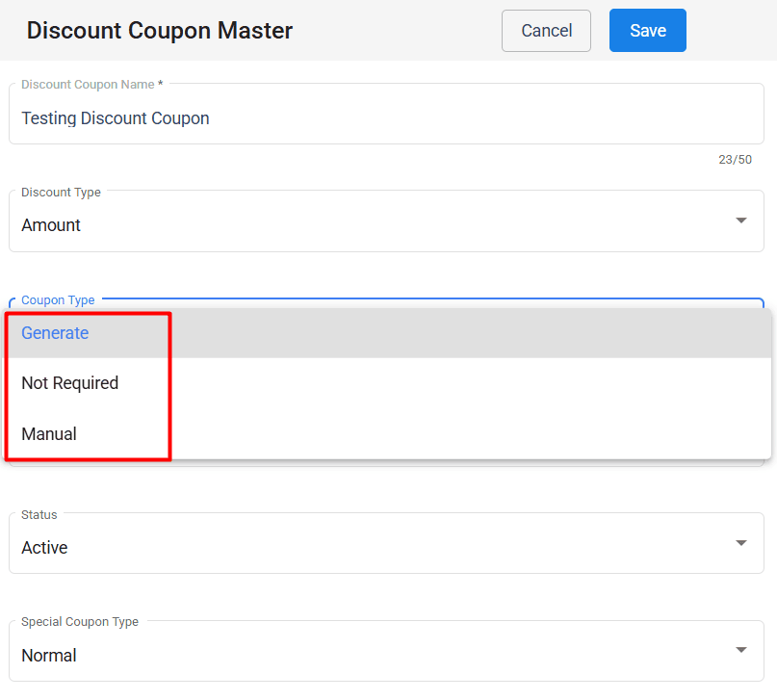Click the Discount Coupon Master page title
The image size is (777, 700).
(160, 31)
